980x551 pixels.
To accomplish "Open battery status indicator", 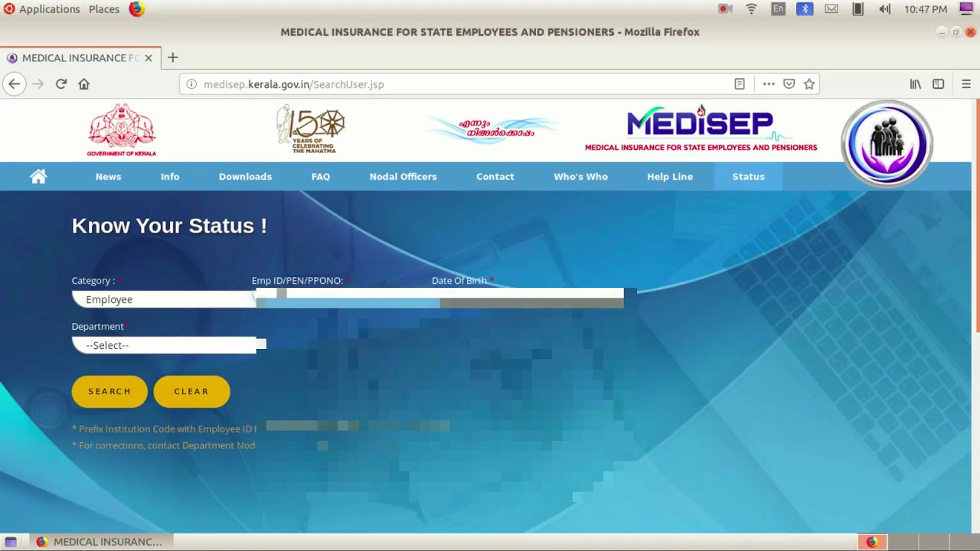I will 858,9.
